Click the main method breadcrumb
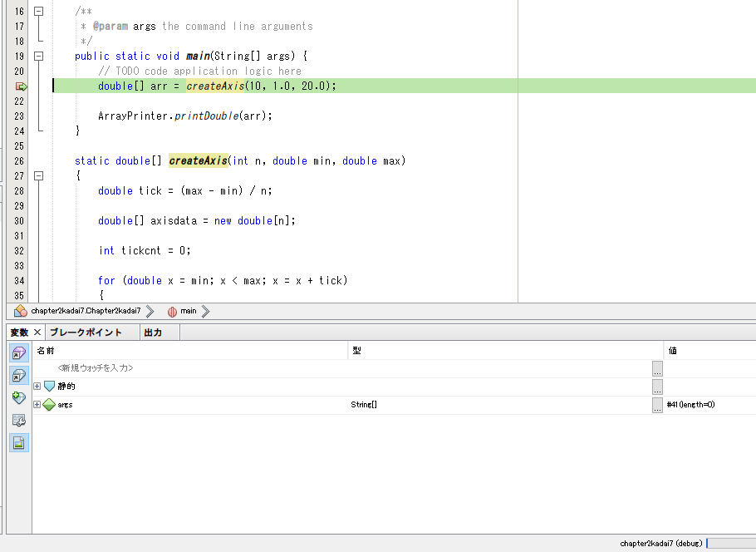This screenshot has width=756, height=552. click(x=189, y=311)
